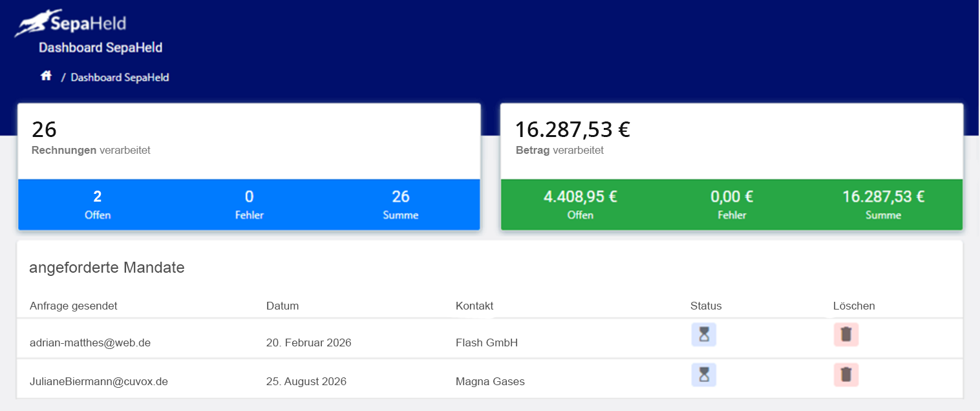Click the Datum column header
This screenshot has height=411, width=980.
point(282,306)
